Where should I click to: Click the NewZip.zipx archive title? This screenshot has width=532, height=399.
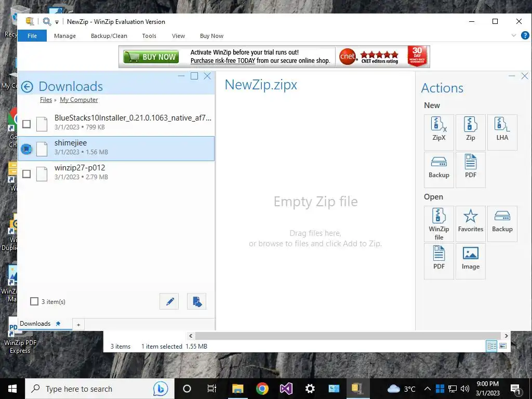[261, 85]
